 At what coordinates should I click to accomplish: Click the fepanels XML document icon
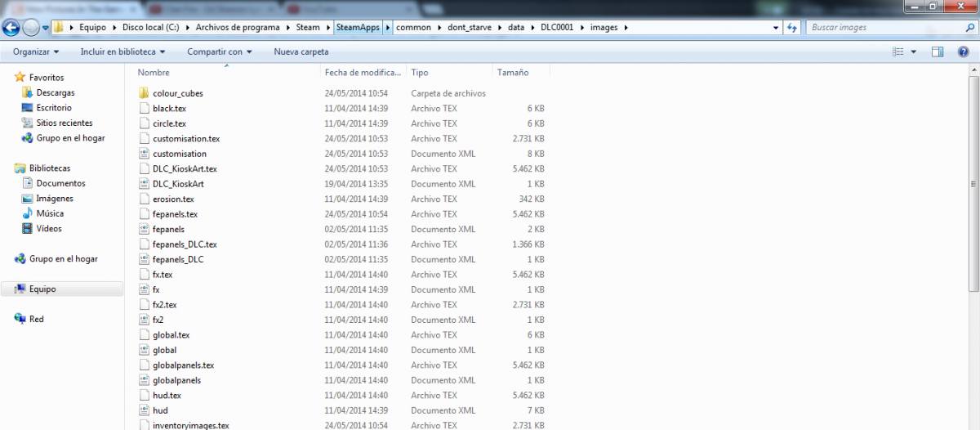click(x=145, y=229)
